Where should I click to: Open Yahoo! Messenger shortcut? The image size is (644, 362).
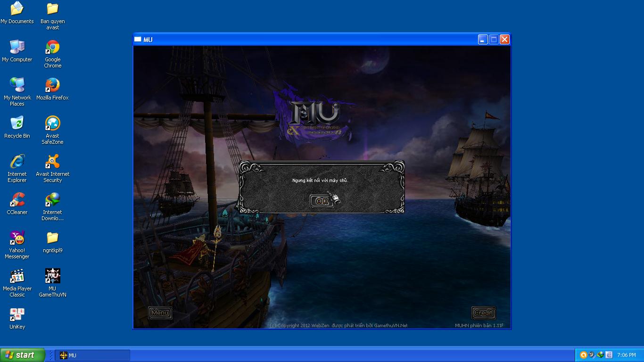point(17,245)
